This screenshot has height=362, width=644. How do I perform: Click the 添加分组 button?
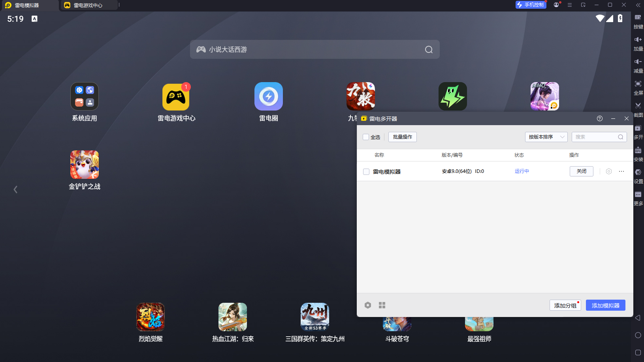coord(565,305)
